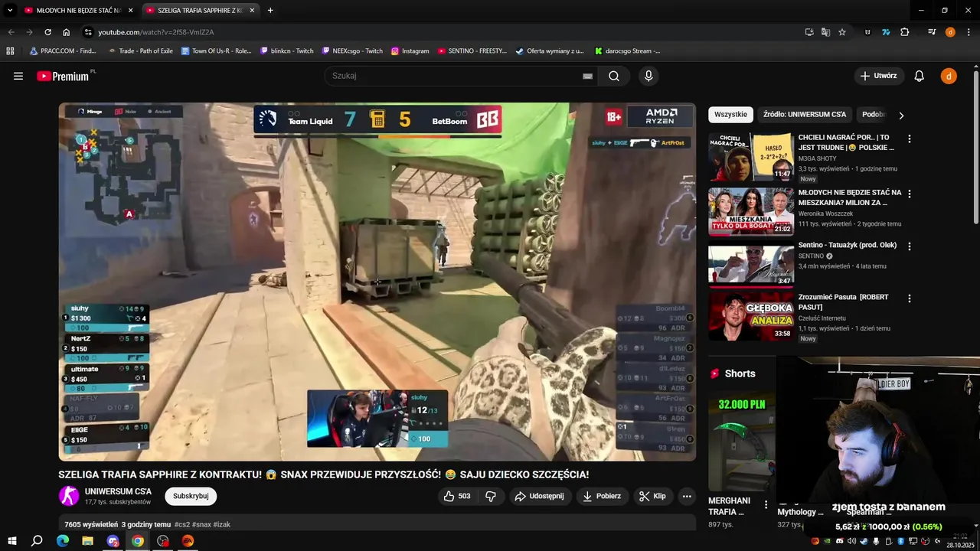
Task: Open the 32.000 PLN short thumbnail
Action: 741,441
